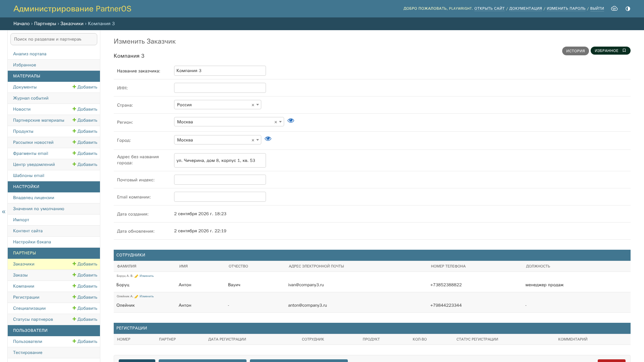Click plus icon to add Пользователи

pos(74,341)
